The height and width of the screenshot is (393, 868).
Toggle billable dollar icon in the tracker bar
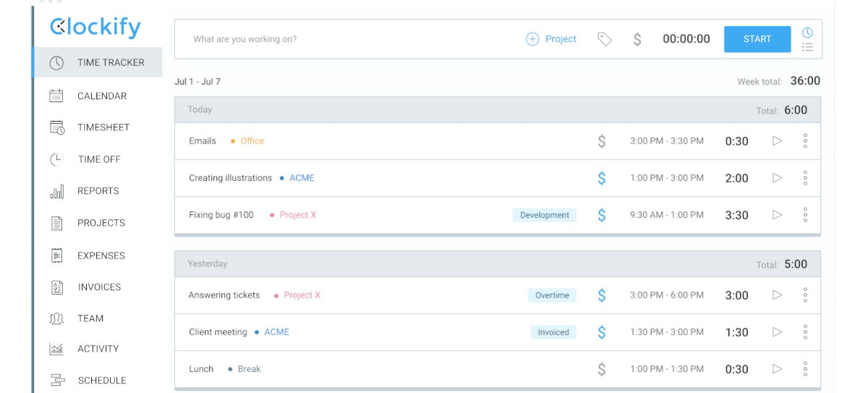click(x=637, y=39)
